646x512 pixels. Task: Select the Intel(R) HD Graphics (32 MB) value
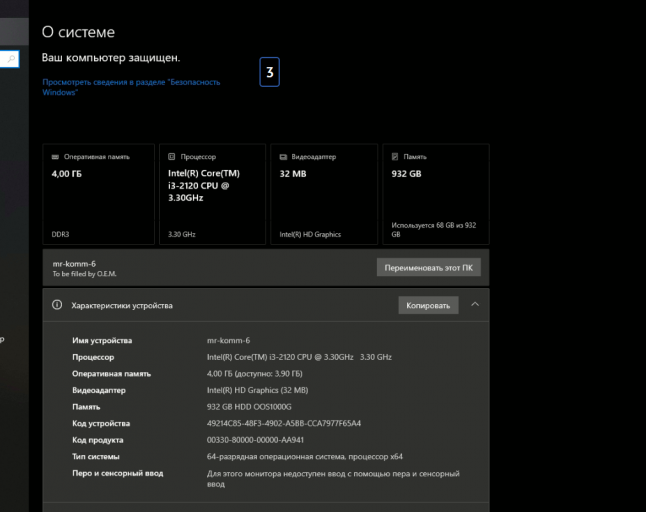(x=257, y=390)
